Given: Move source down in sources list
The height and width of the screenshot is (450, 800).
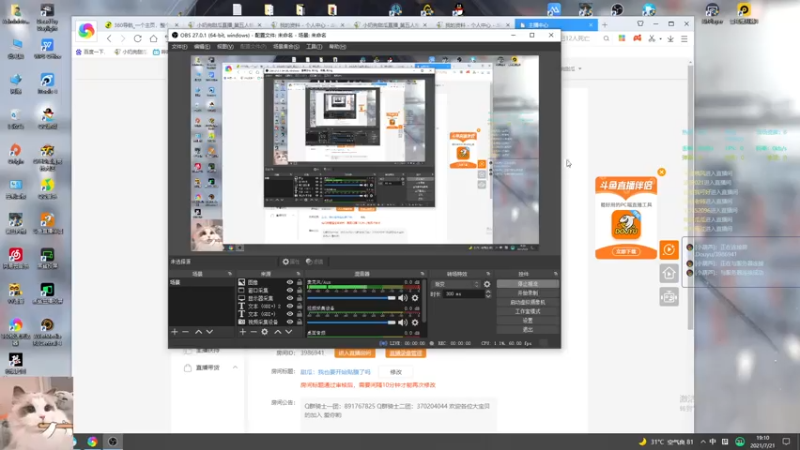Looking at the screenshot, I should click(289, 332).
